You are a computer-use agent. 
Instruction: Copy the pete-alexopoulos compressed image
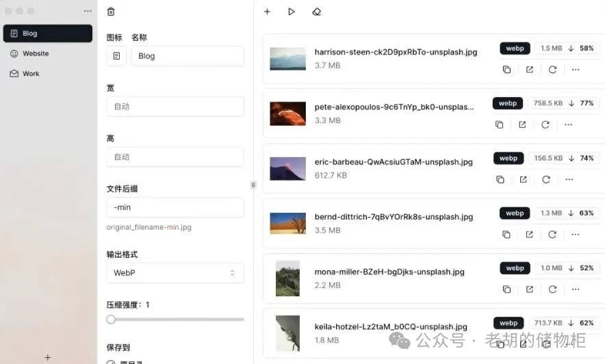[500, 125]
